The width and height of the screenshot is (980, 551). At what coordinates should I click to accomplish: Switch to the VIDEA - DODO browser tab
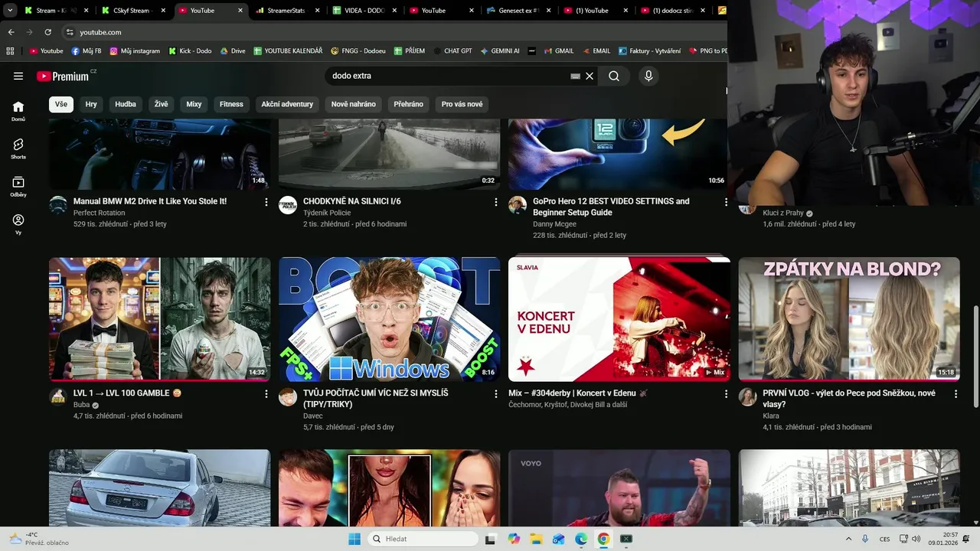coord(363,11)
